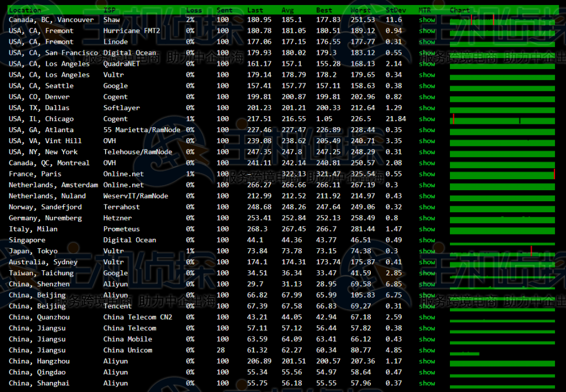Click the chart bar for Vancouver Shaw row
The width and height of the screenshot is (566, 392).
click(502, 21)
